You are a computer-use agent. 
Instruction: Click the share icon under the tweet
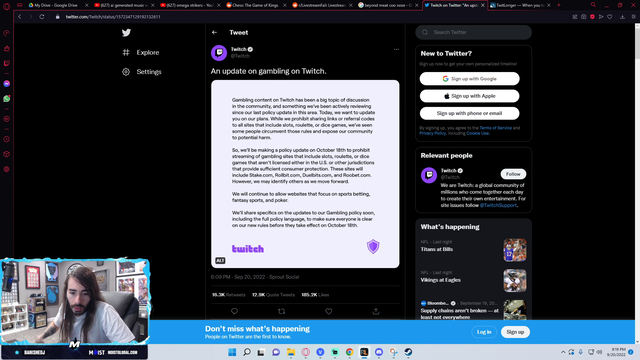376,311
